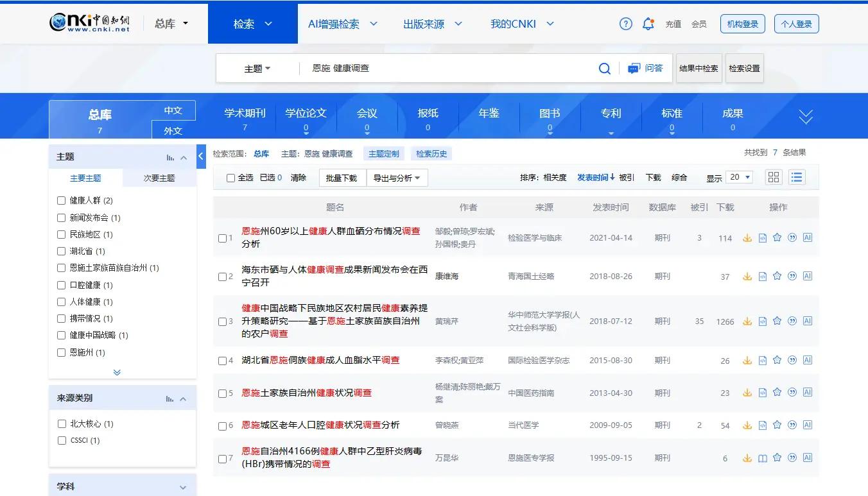Change results per page from 20
This screenshot has height=496, width=868.
pos(738,177)
